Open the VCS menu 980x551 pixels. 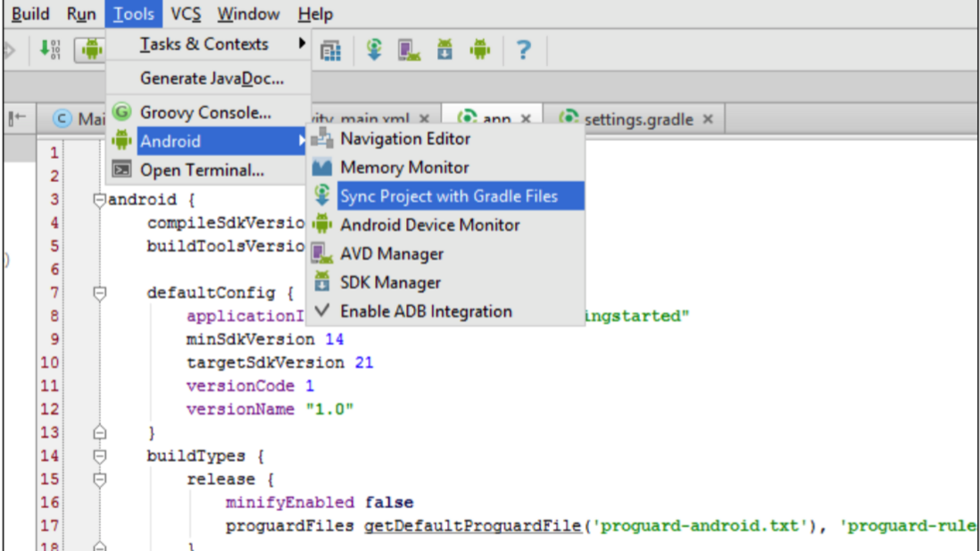(186, 13)
